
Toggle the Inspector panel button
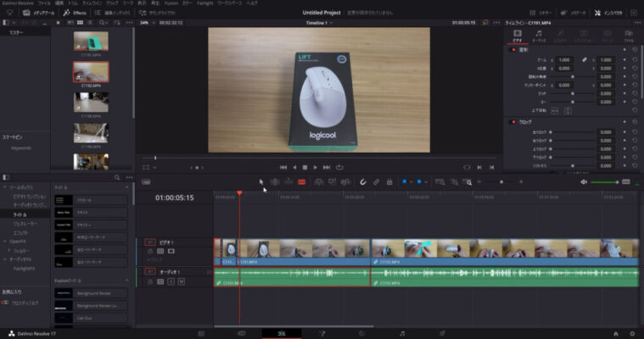click(608, 13)
